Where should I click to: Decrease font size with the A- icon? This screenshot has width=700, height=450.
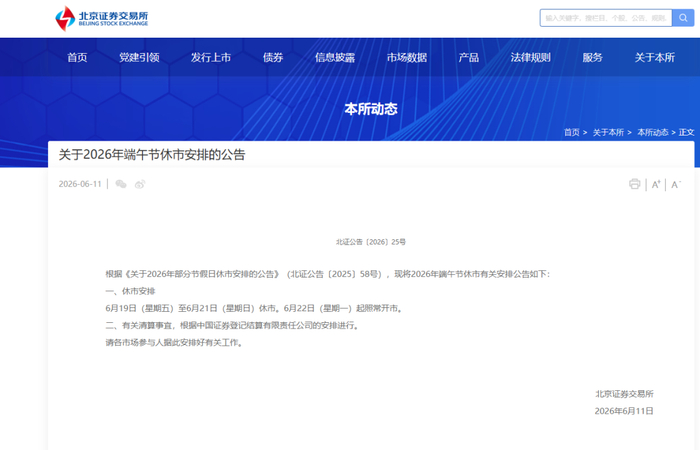pyautogui.click(x=676, y=184)
